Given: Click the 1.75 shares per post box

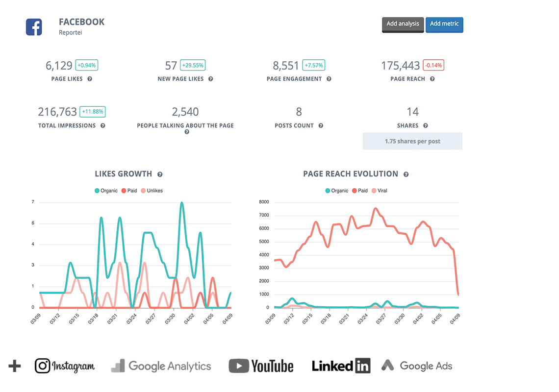Looking at the screenshot, I should point(412,141).
